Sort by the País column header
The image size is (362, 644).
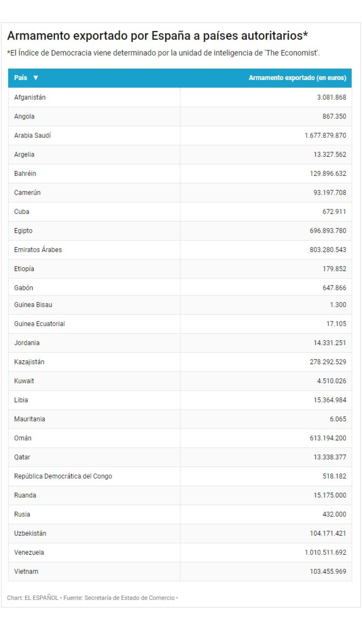[21, 78]
